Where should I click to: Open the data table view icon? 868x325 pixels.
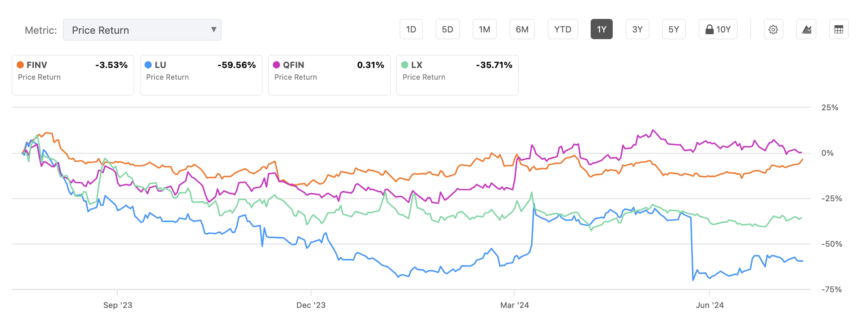pos(839,29)
